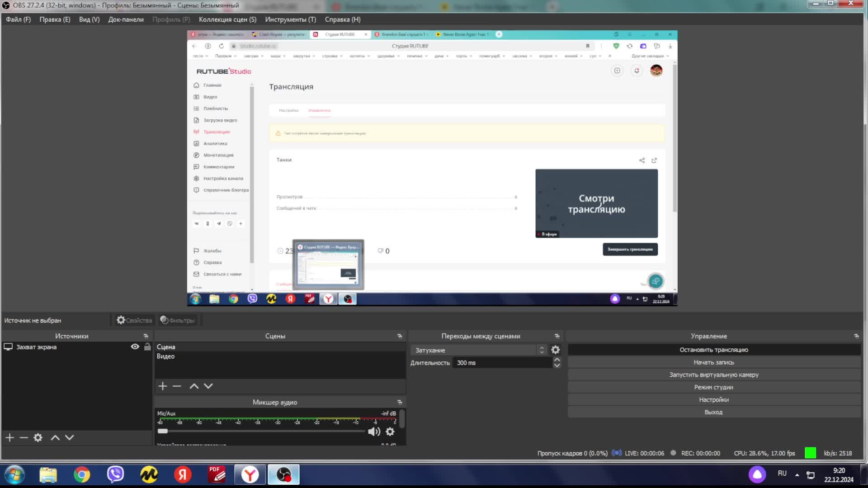Click the Mic/Aux volume slider
The height and width of the screenshot is (488, 868).
point(261,431)
